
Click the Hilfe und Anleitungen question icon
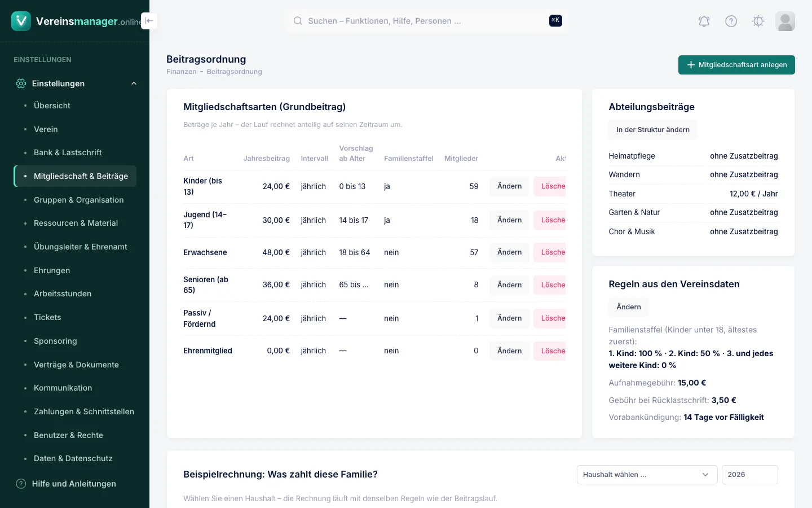coord(21,484)
